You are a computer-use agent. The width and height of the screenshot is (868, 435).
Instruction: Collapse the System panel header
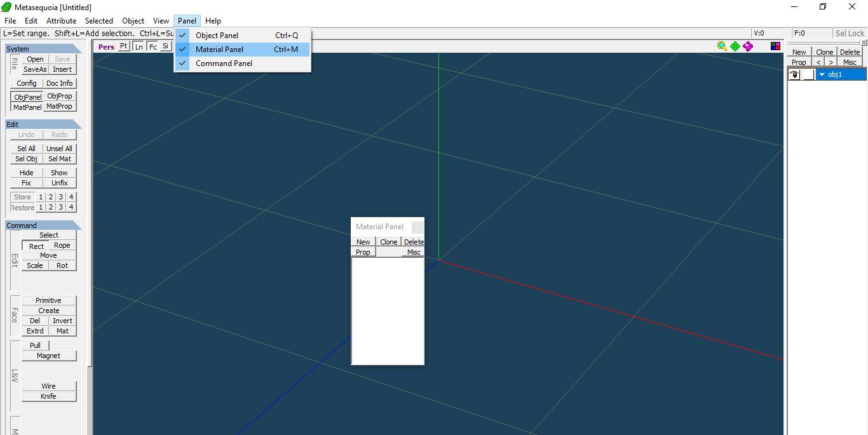pyautogui.click(x=43, y=48)
